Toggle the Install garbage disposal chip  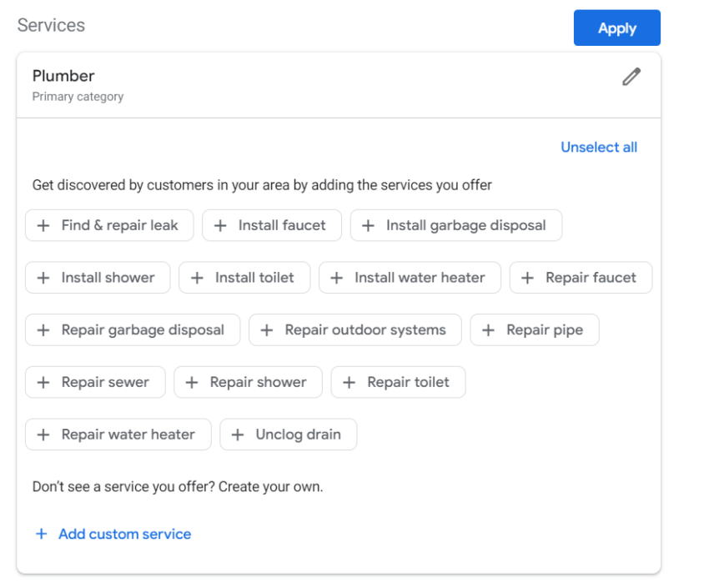[x=455, y=225]
